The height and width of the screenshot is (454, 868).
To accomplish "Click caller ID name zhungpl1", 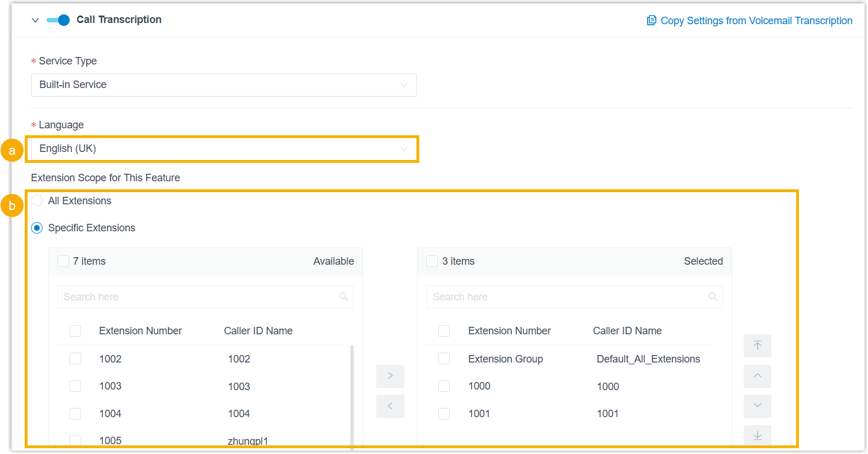I will (x=248, y=441).
